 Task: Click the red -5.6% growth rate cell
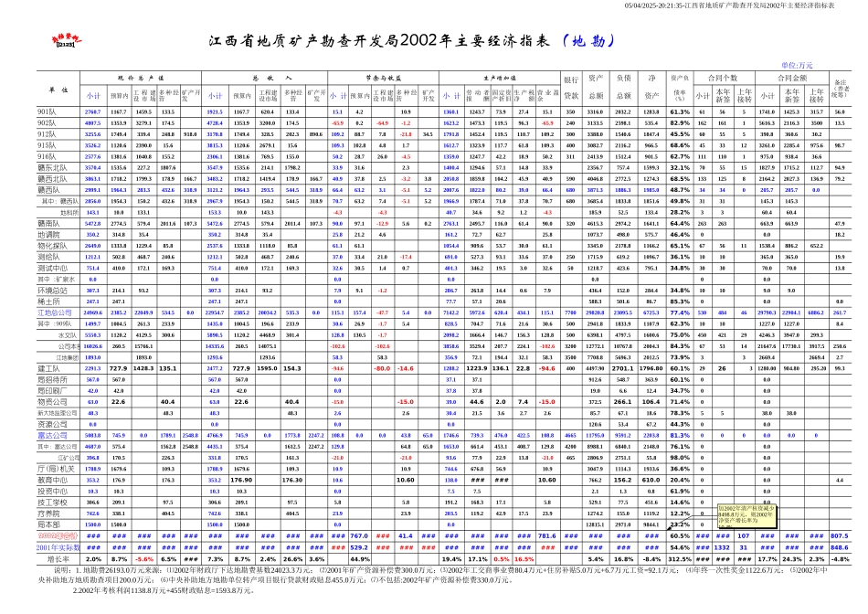144,559
